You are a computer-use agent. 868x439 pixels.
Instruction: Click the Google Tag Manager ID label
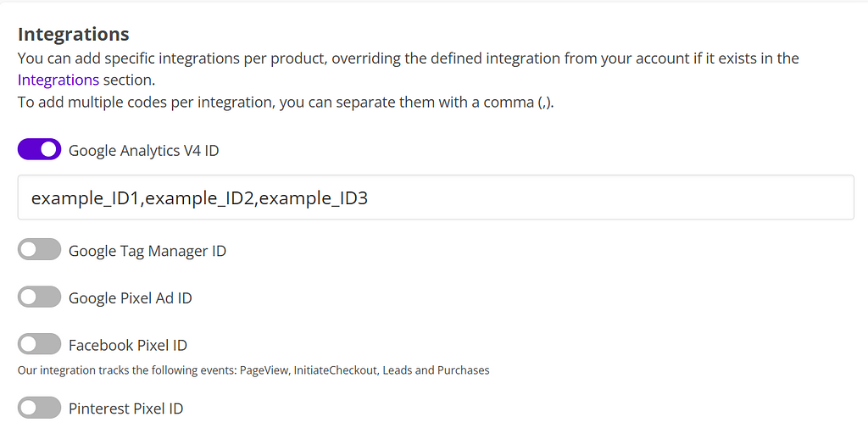point(147,251)
